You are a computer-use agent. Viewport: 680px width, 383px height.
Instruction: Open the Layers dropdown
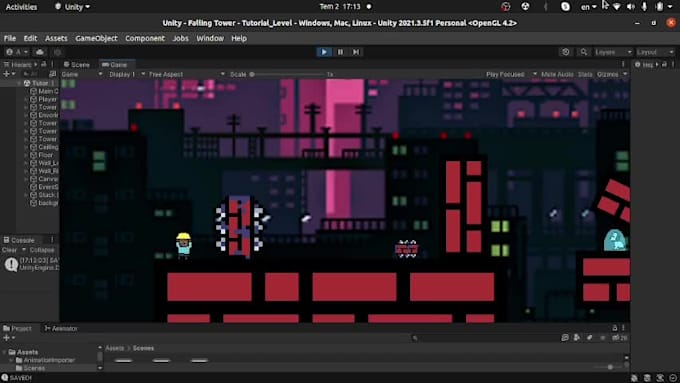pos(613,52)
